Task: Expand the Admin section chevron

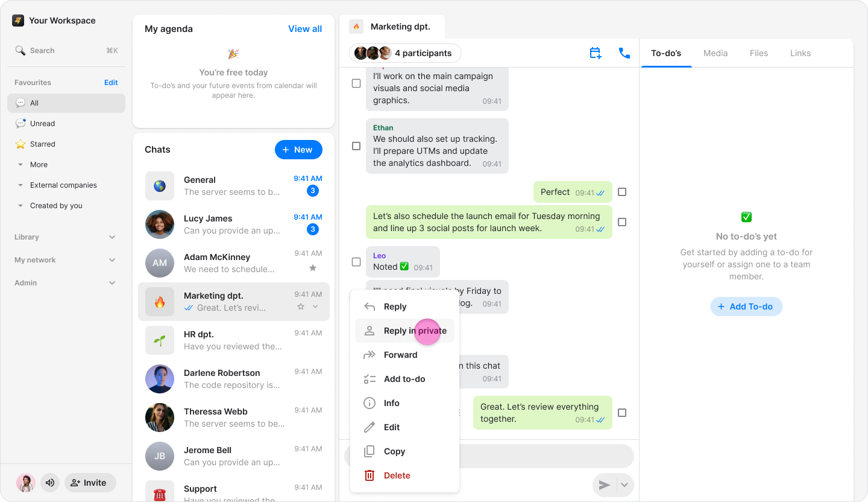Action: pos(112,283)
